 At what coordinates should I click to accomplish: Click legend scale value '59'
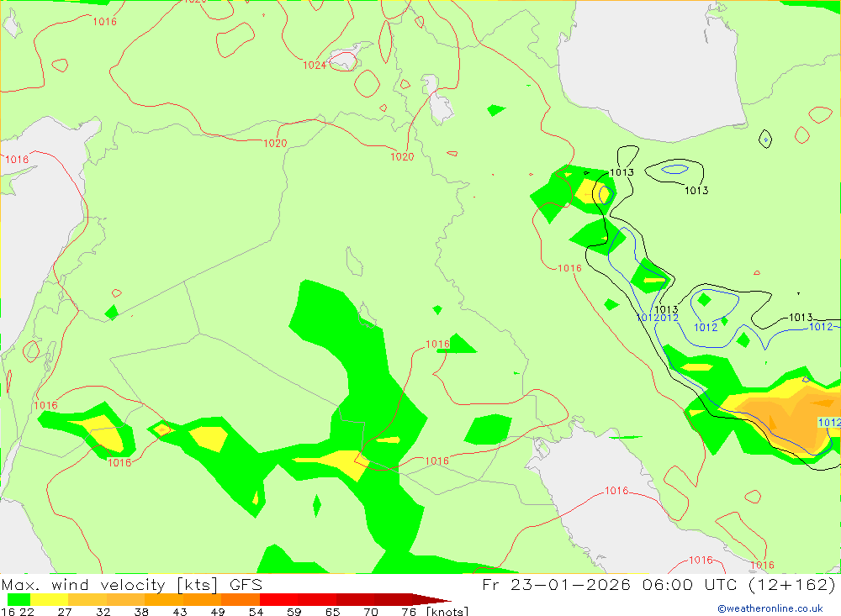[294, 612]
